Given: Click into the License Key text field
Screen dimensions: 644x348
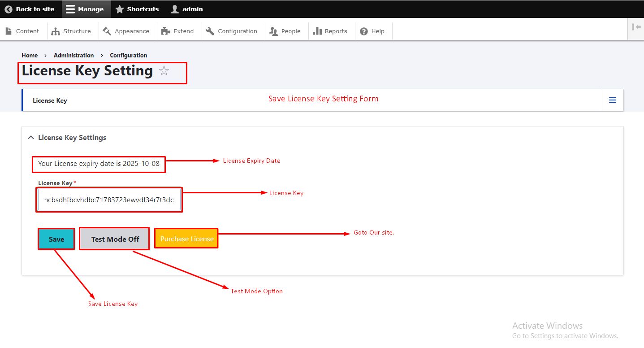Looking at the screenshot, I should pos(109,200).
